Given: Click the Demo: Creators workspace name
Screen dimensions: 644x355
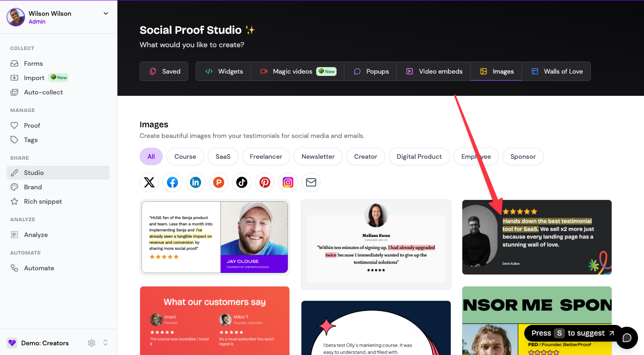Looking at the screenshot, I should pyautogui.click(x=45, y=343).
